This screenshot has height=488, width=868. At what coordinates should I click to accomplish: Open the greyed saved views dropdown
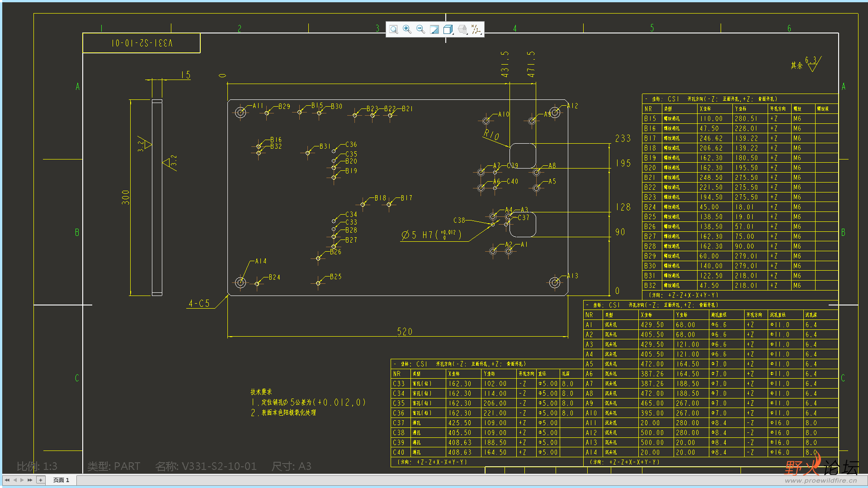[x=462, y=29]
